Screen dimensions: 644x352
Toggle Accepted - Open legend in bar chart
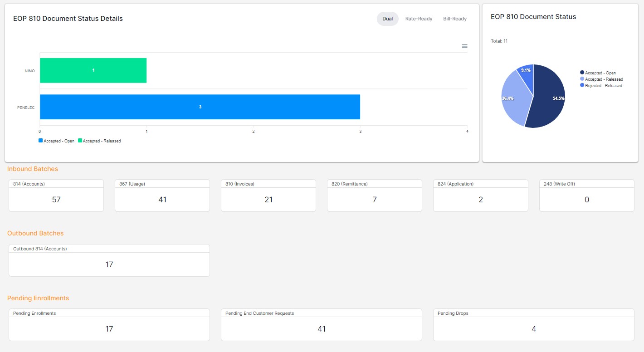pyautogui.click(x=57, y=141)
